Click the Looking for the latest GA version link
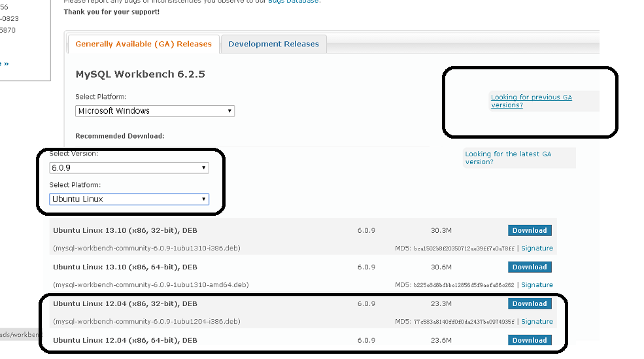 pyautogui.click(x=508, y=158)
